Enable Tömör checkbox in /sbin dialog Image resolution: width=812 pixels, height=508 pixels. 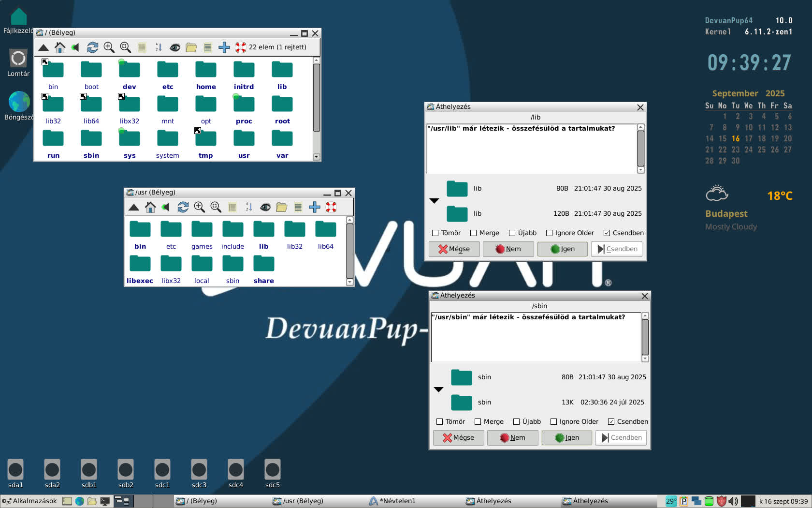439,421
